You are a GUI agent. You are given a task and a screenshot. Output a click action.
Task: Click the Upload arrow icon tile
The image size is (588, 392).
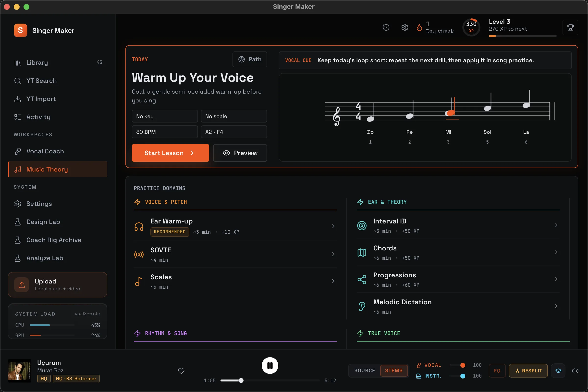[x=22, y=285]
